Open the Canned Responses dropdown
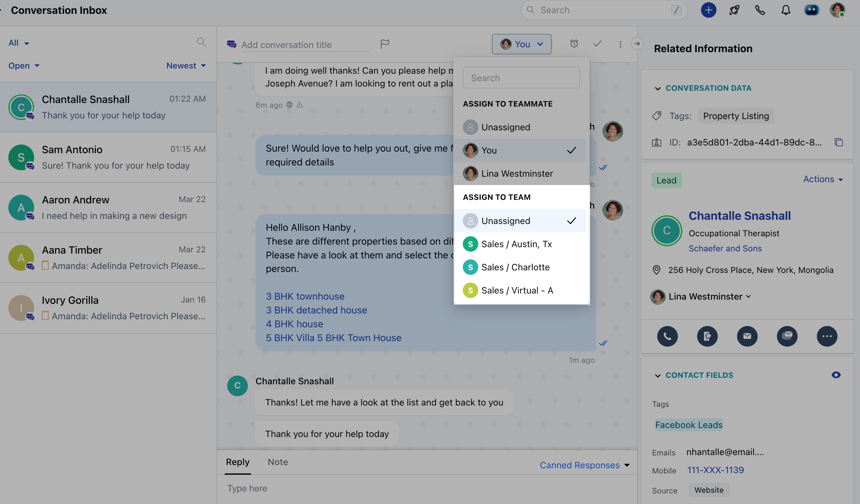This screenshot has width=860, height=504. 584,465
